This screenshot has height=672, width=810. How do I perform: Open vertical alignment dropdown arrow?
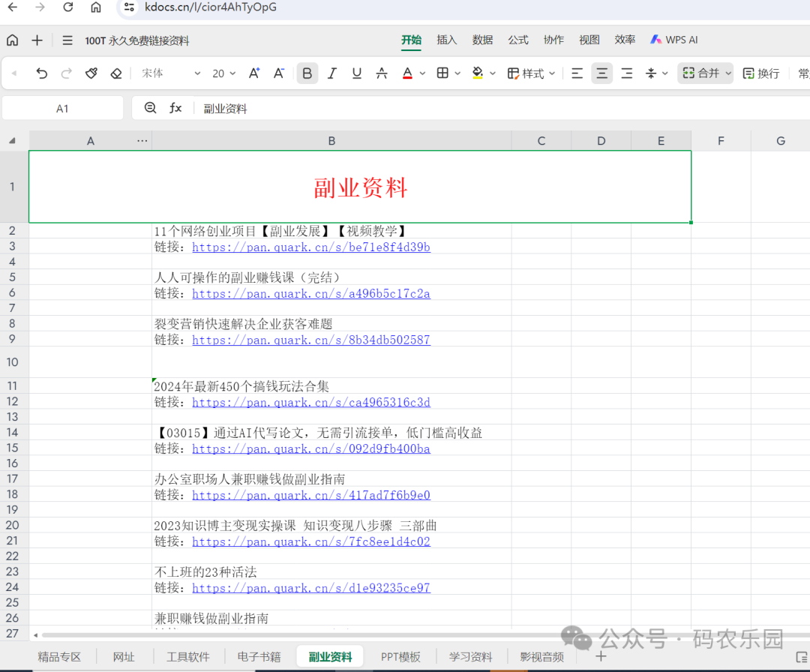[664, 73]
